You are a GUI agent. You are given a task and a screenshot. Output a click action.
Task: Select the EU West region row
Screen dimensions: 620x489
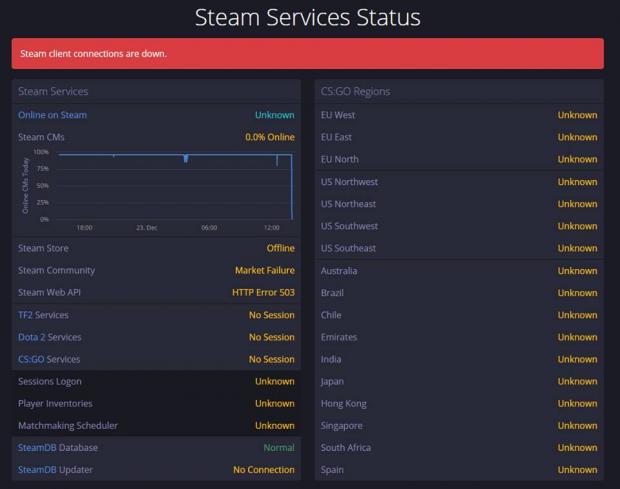click(x=459, y=115)
